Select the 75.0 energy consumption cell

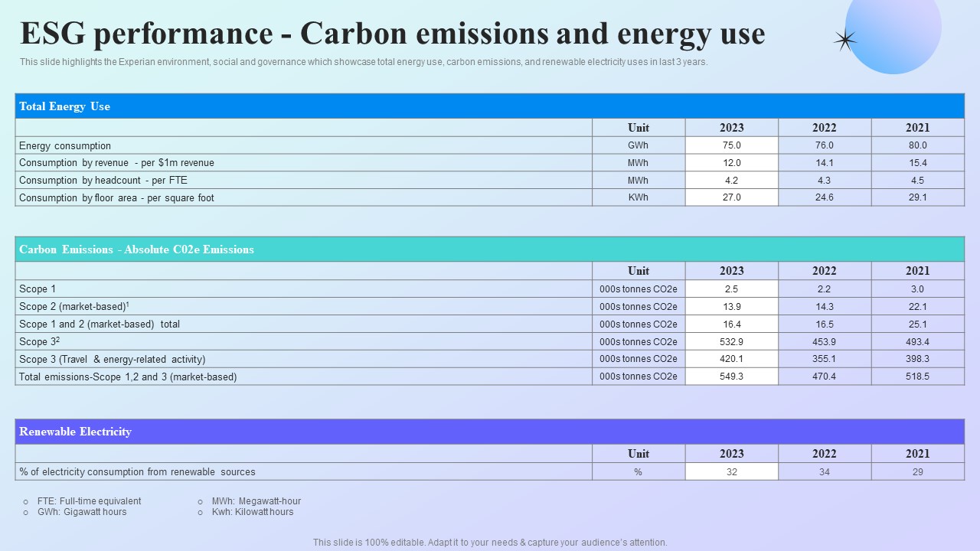coord(732,145)
